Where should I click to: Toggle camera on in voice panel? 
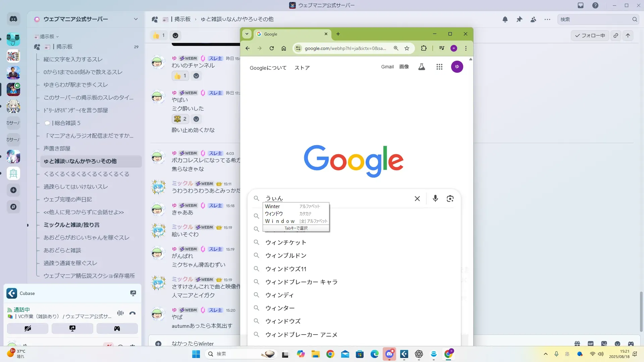[28, 328]
